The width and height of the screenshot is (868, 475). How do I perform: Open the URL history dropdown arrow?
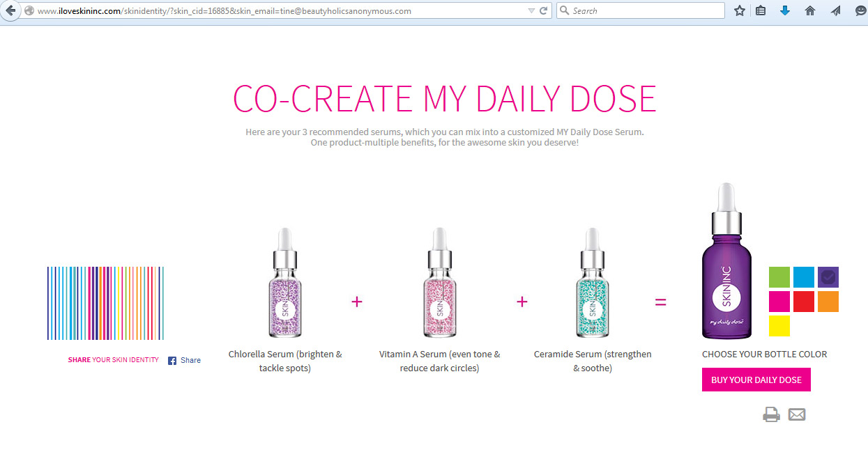point(532,11)
